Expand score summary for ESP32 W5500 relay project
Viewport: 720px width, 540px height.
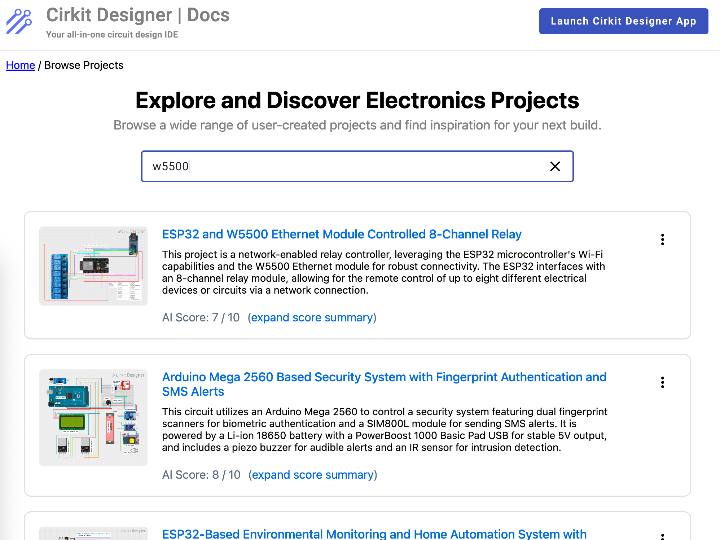coord(311,317)
